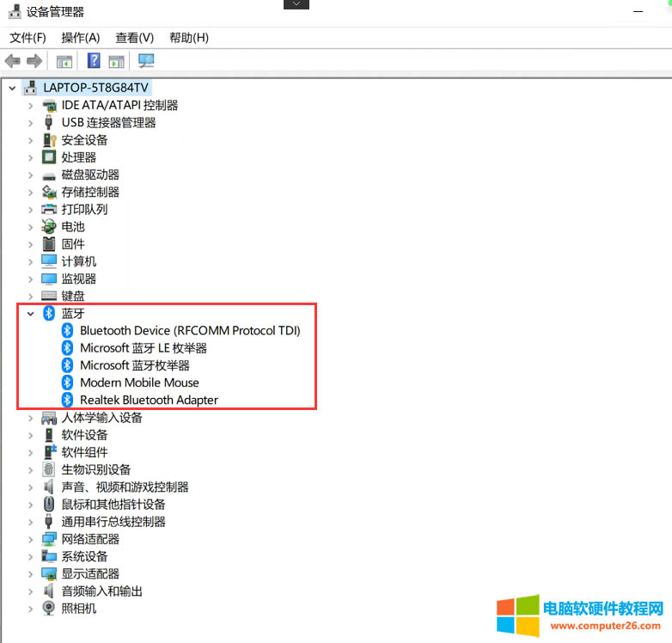This screenshot has width=672, height=643.
Task: Click the 生物识别设备 fingerprint icon
Action: (x=49, y=469)
